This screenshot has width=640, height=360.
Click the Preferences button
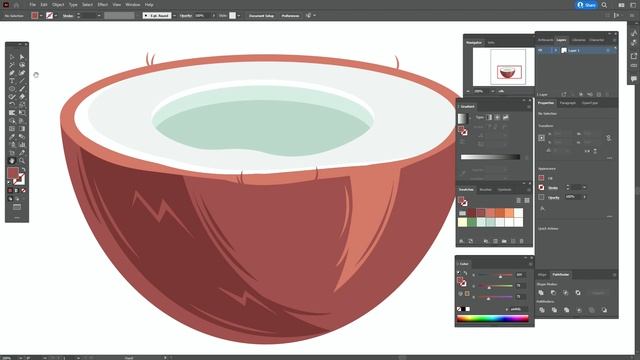(290, 16)
